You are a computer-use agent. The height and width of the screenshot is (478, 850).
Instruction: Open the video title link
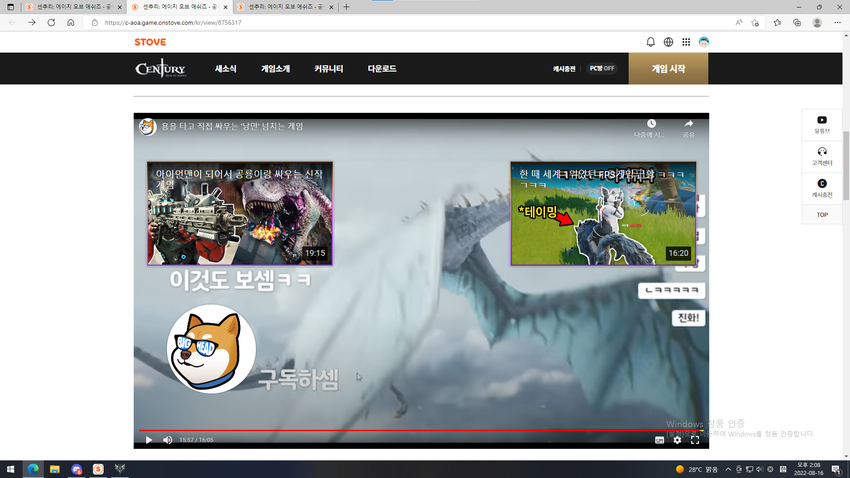pos(232,126)
